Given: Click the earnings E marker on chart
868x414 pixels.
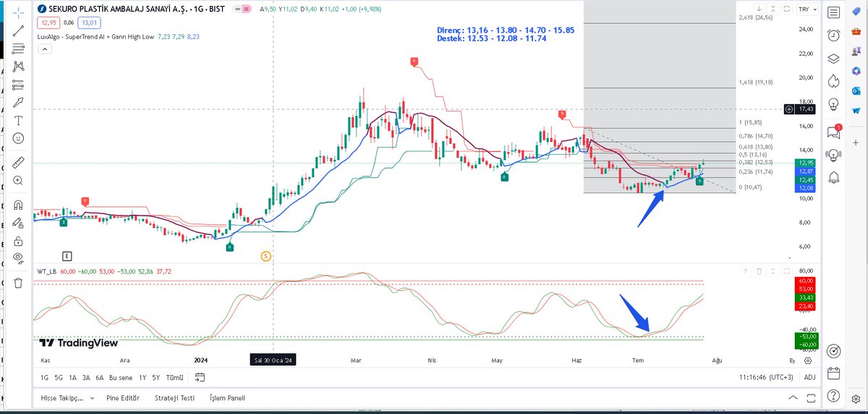Looking at the screenshot, I should click(x=67, y=255).
